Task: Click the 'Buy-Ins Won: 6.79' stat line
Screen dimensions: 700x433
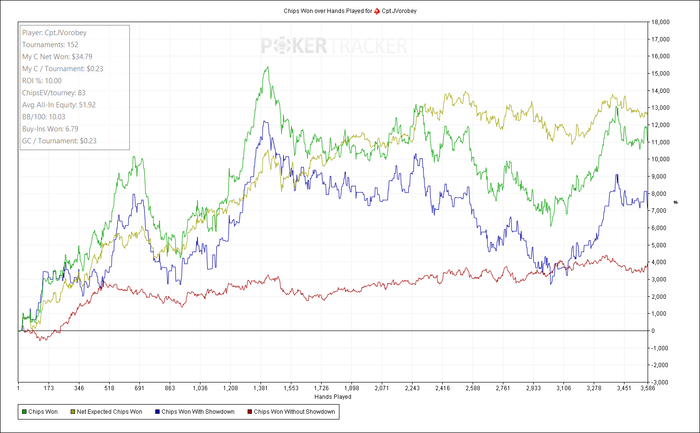Action: click(50, 129)
